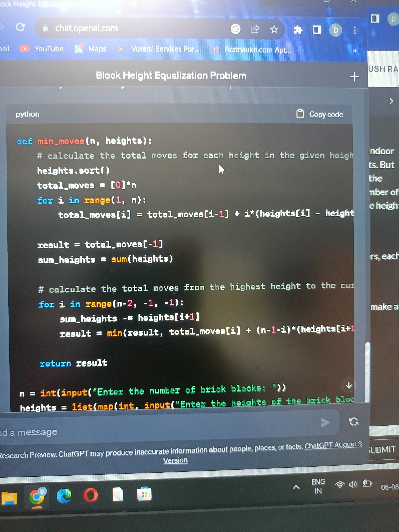Click the send message arrow
This screenshot has height=532, width=399.
point(325,422)
